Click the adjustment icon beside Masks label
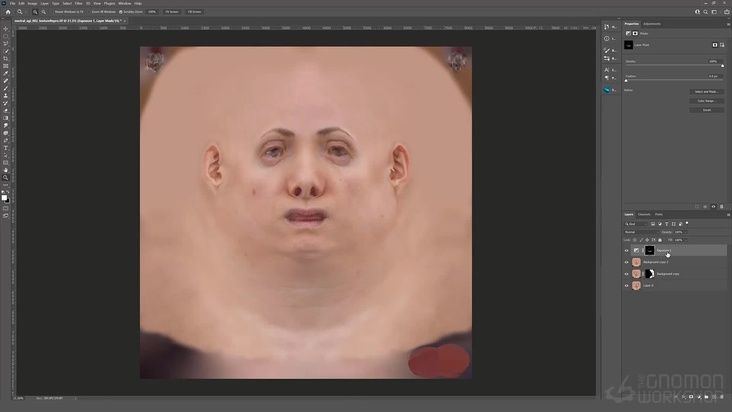 click(628, 33)
